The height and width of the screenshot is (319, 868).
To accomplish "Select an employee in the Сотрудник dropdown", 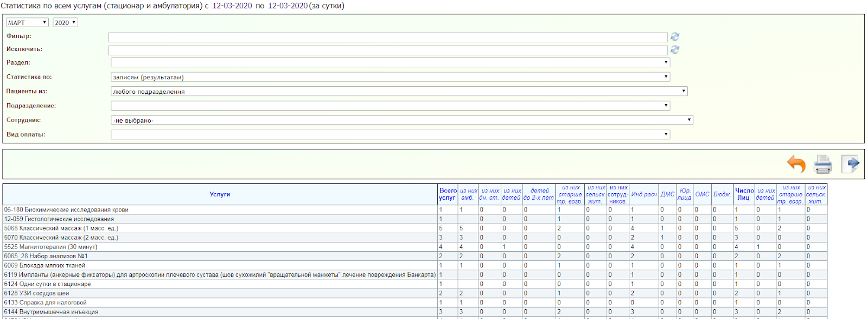I will pyautogui.click(x=401, y=120).
